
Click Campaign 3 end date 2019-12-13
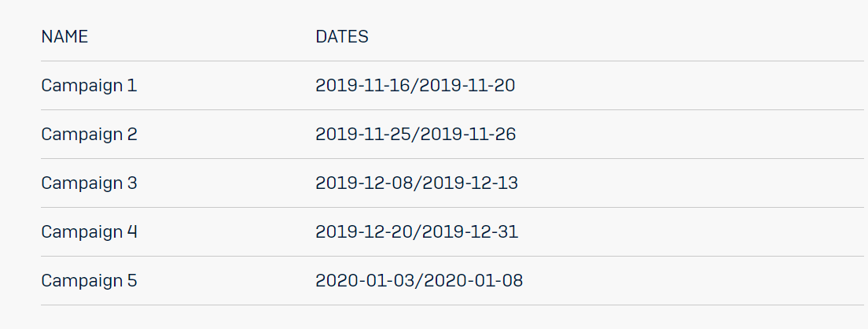[469, 183]
